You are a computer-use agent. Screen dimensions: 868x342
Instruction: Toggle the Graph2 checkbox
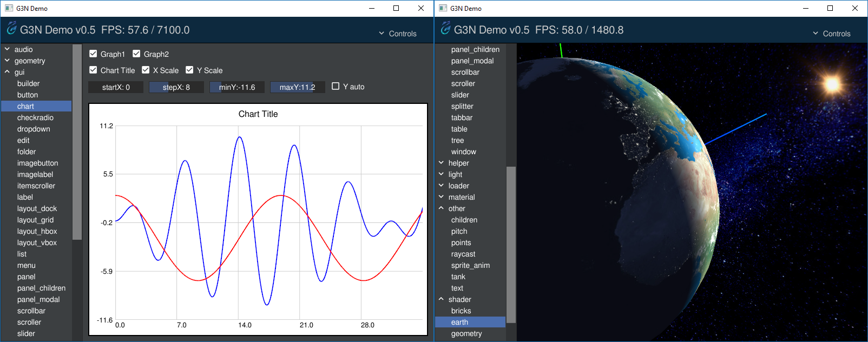[x=136, y=54]
